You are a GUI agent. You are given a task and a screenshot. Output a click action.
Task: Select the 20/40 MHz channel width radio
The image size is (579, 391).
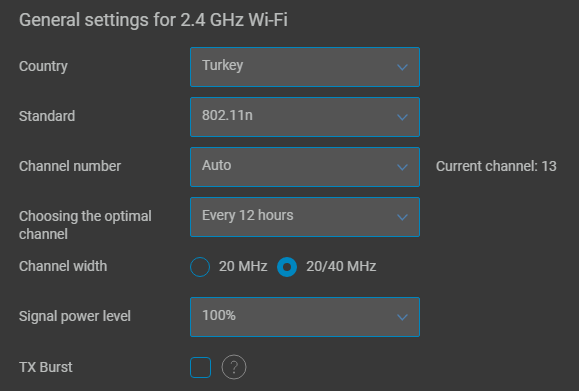(x=287, y=267)
